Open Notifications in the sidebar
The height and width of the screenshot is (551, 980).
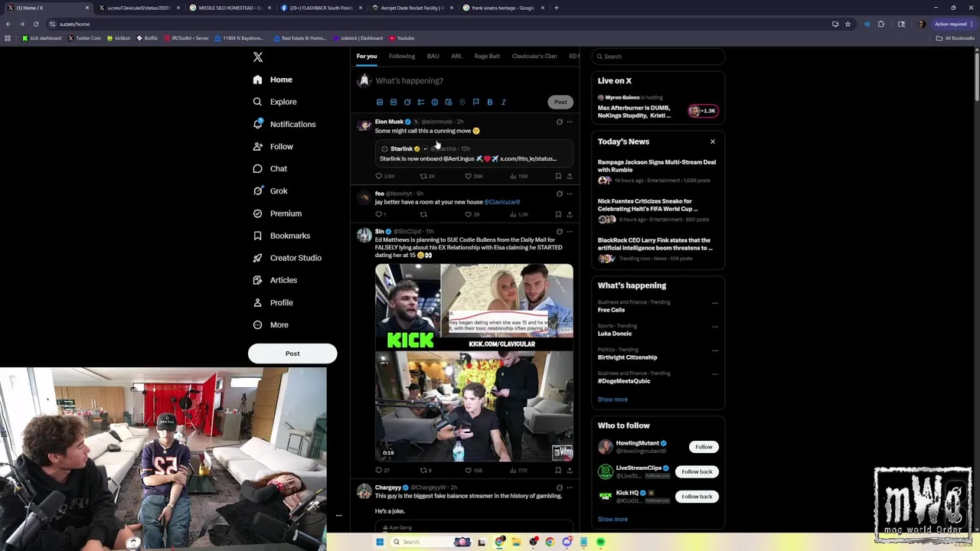click(285, 124)
